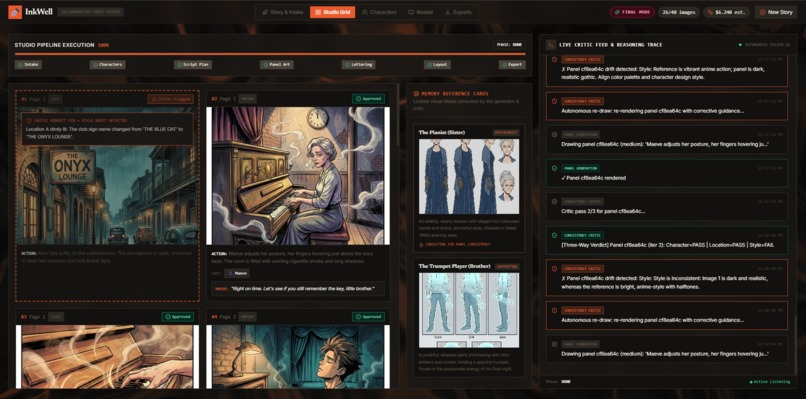
Task: Click the critic verdict pin icon on panel #1
Action: point(29,120)
